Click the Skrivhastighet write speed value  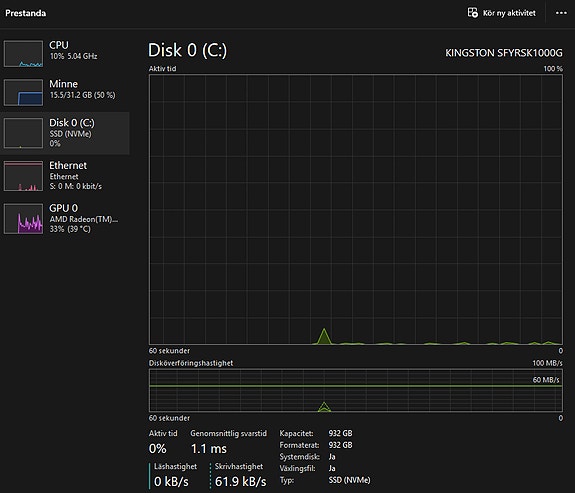(241, 481)
